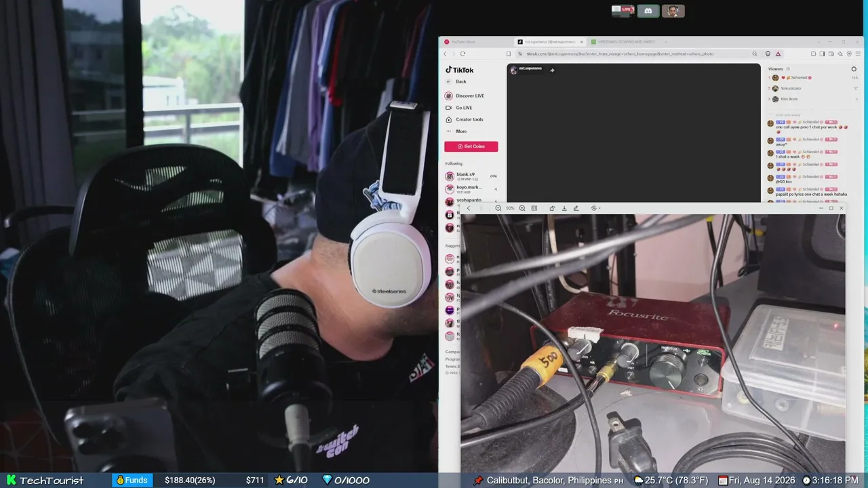Open viewer Kim Boss's profile
This screenshot has width=868, height=488.
pyautogui.click(x=814, y=99)
